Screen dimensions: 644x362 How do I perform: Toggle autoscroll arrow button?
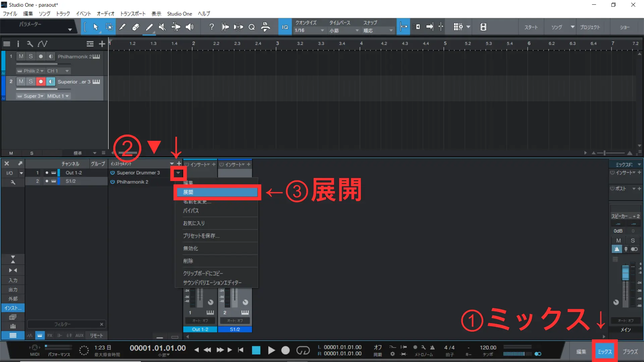pyautogui.click(x=430, y=27)
